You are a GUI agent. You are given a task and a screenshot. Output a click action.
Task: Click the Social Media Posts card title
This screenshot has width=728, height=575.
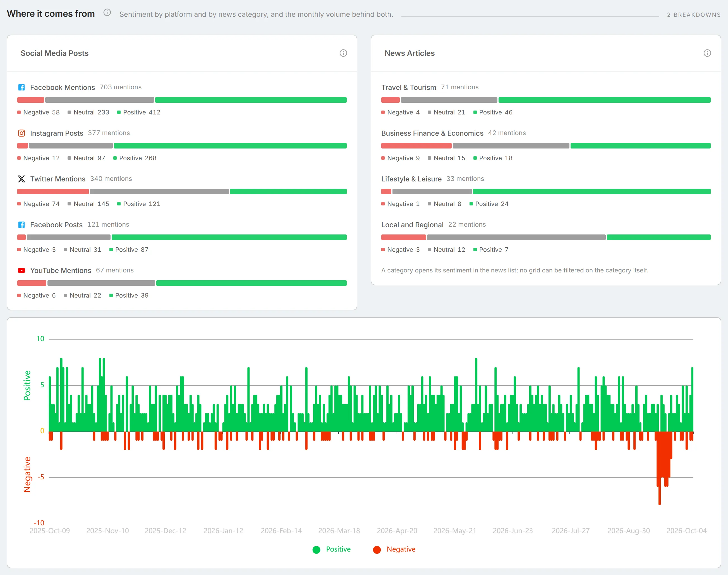[x=54, y=53]
